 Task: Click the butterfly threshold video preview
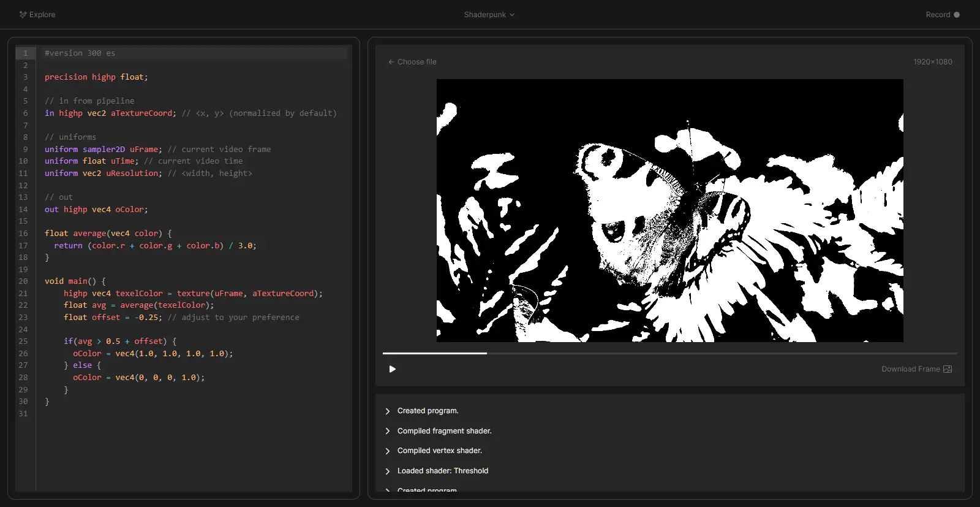click(669, 210)
